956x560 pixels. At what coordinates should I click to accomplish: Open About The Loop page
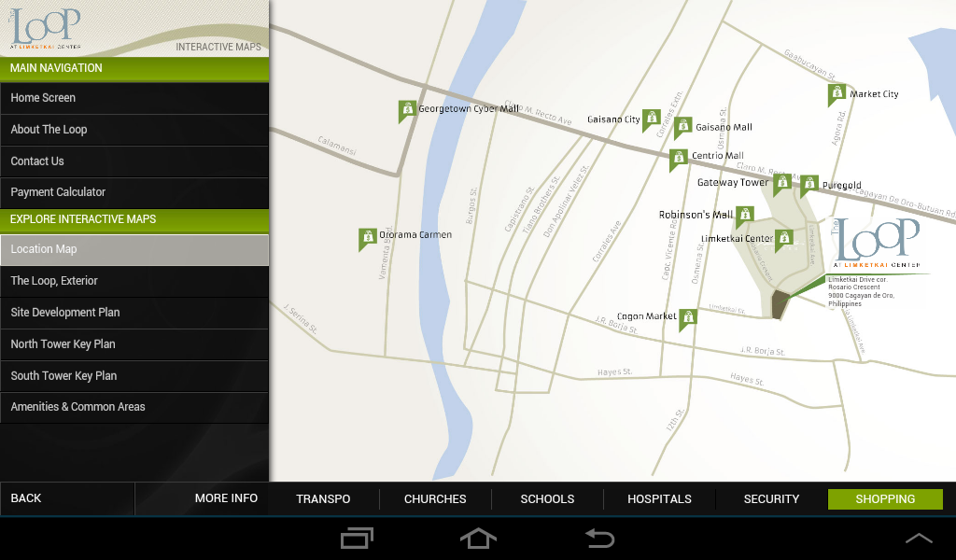[134, 130]
